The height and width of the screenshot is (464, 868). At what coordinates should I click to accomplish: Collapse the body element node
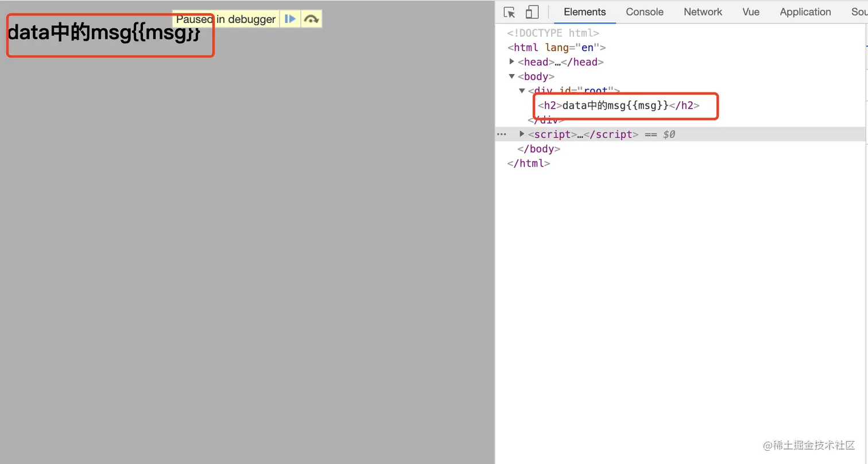(x=512, y=76)
